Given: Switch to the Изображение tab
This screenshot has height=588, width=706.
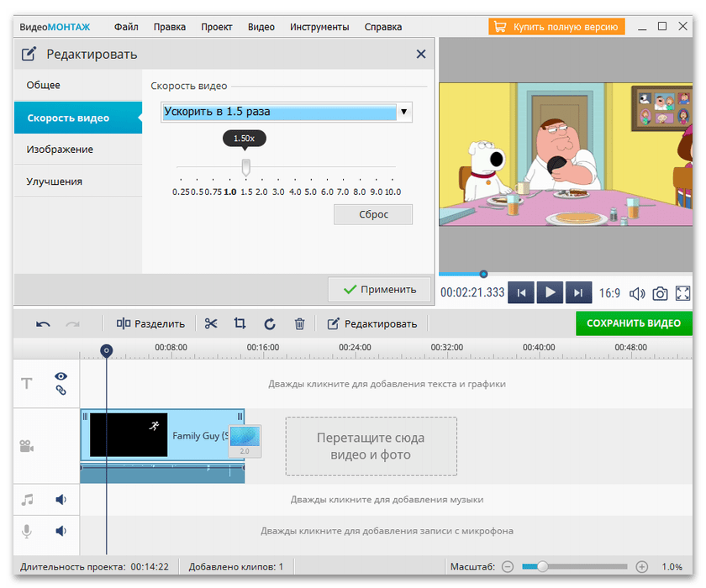Looking at the screenshot, I should point(60,150).
